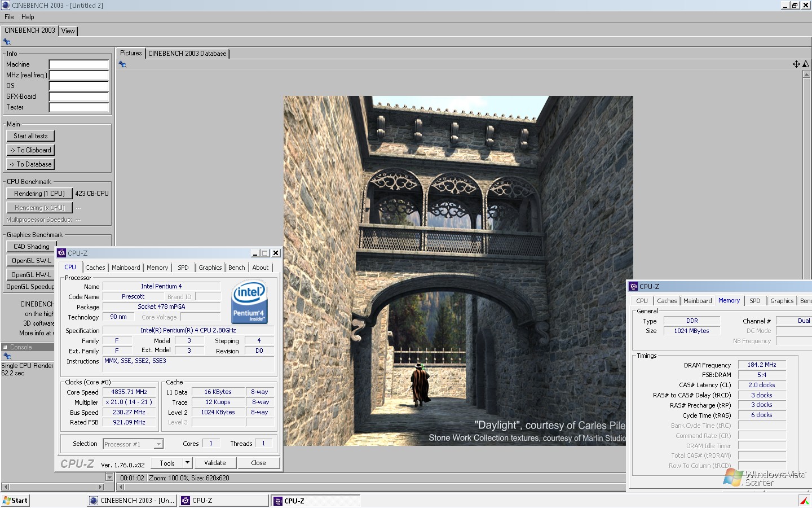Click the Tester input field
This screenshot has width=812, height=508.
(79, 107)
